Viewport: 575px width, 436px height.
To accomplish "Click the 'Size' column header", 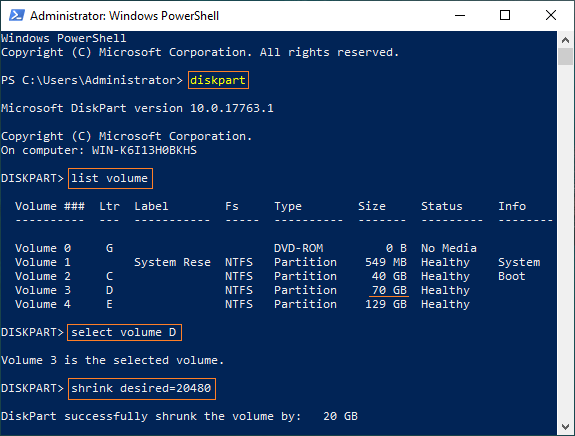I will click(x=372, y=206).
